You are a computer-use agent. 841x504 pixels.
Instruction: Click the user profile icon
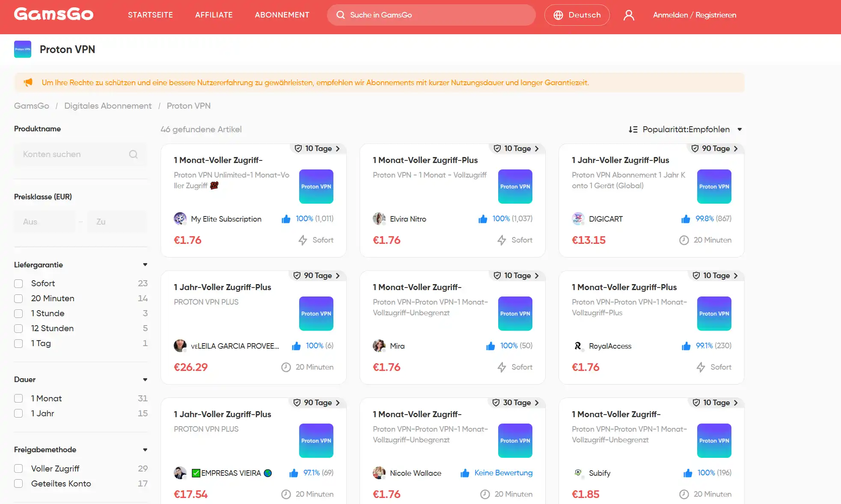(628, 15)
